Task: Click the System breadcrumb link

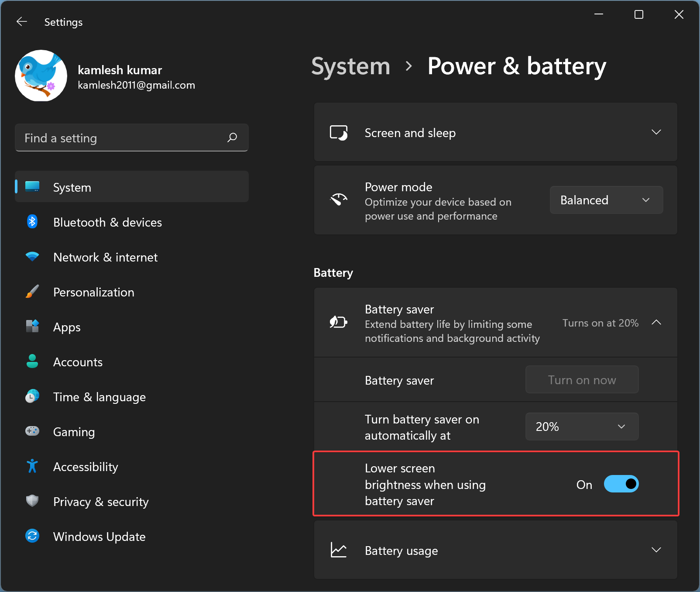Action: tap(350, 66)
